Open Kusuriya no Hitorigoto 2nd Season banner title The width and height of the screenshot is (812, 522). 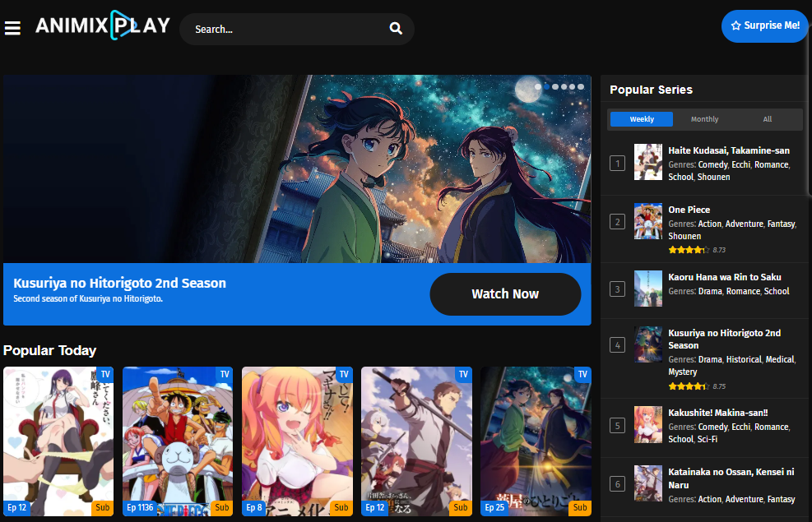pyautogui.click(x=119, y=283)
